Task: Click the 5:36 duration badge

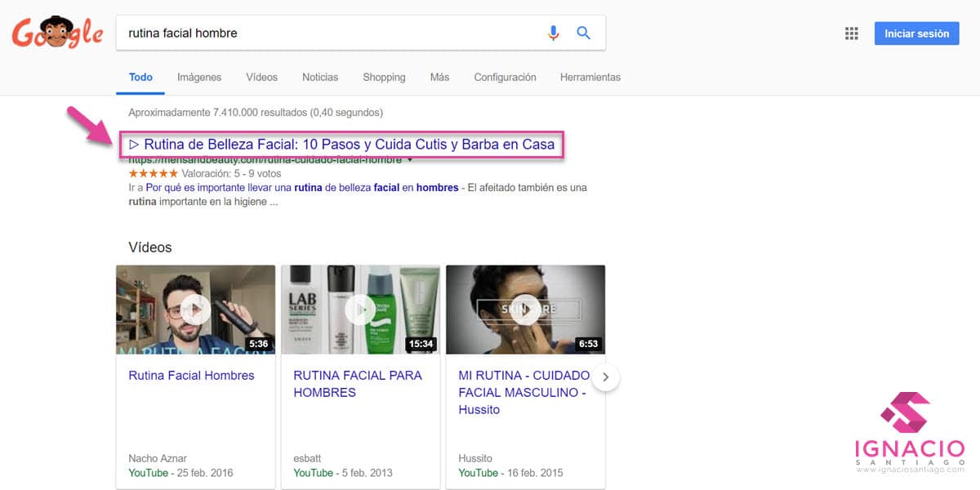Action: [259, 344]
